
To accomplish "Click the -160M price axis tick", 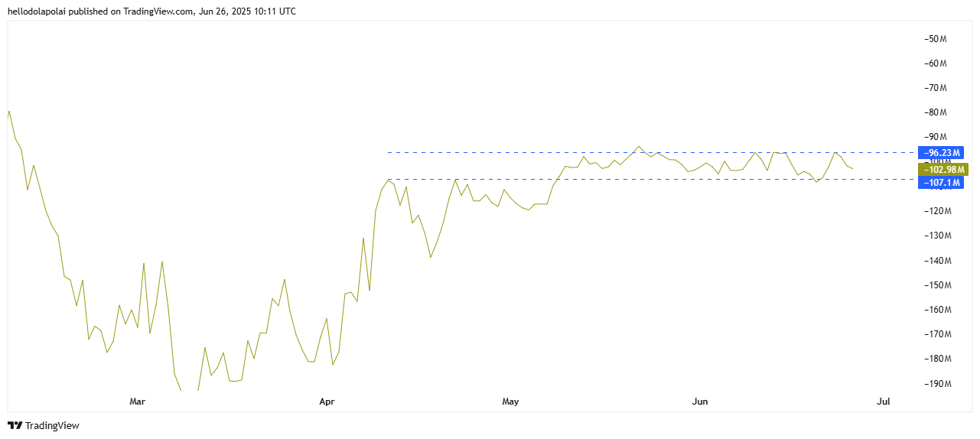I will (x=936, y=309).
